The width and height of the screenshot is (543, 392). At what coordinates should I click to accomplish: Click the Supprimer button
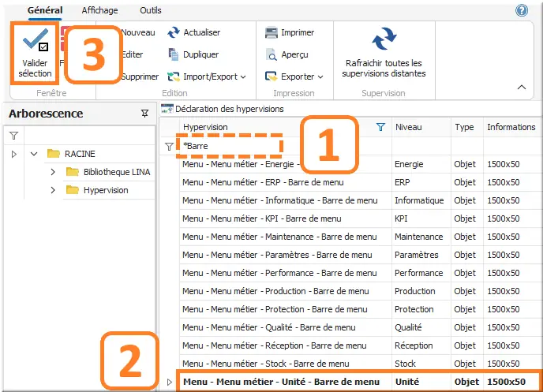(140, 77)
